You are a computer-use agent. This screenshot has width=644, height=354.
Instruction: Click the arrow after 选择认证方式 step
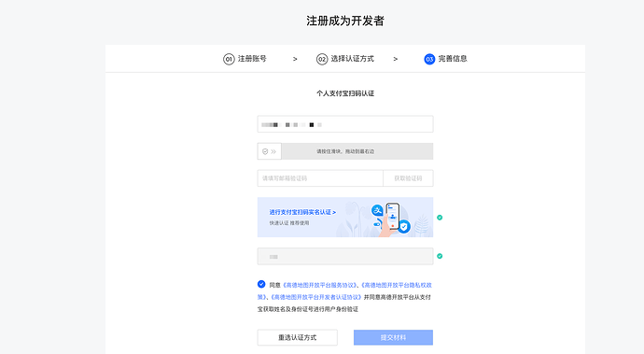[396, 59]
